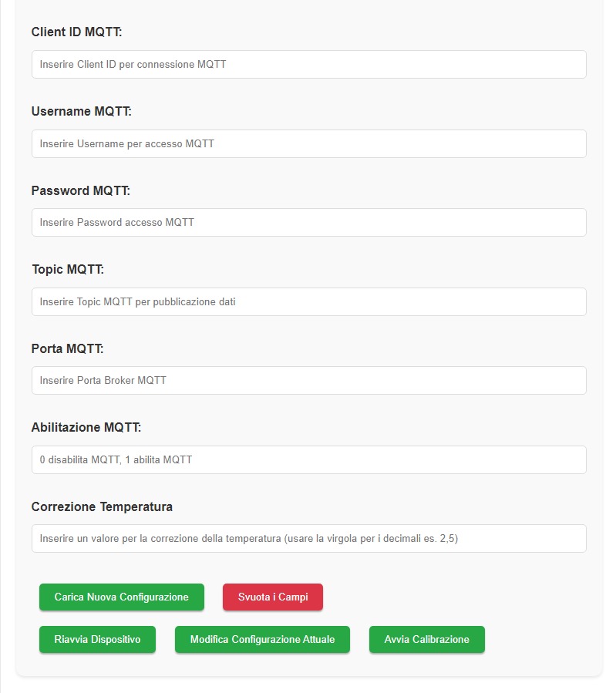Click the placeholder text 'Inserire Porta Broker MQTT'
Viewport: 616px width, 693px height.
click(x=103, y=381)
